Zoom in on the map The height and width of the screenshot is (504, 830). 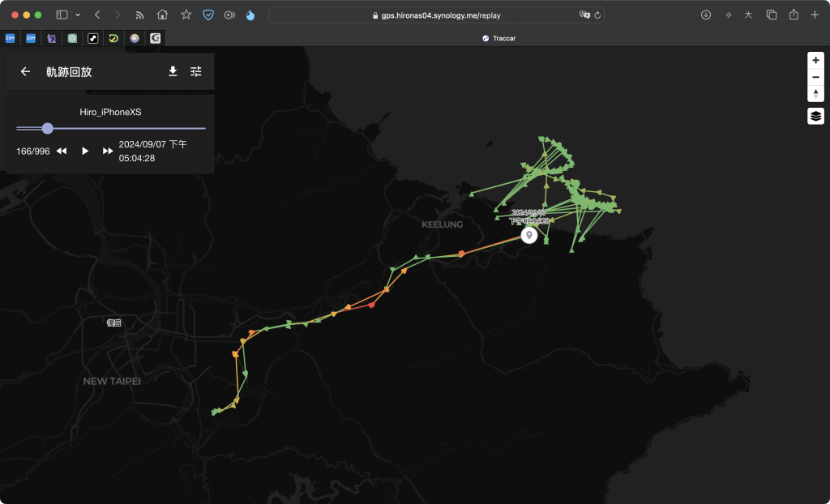pos(815,61)
